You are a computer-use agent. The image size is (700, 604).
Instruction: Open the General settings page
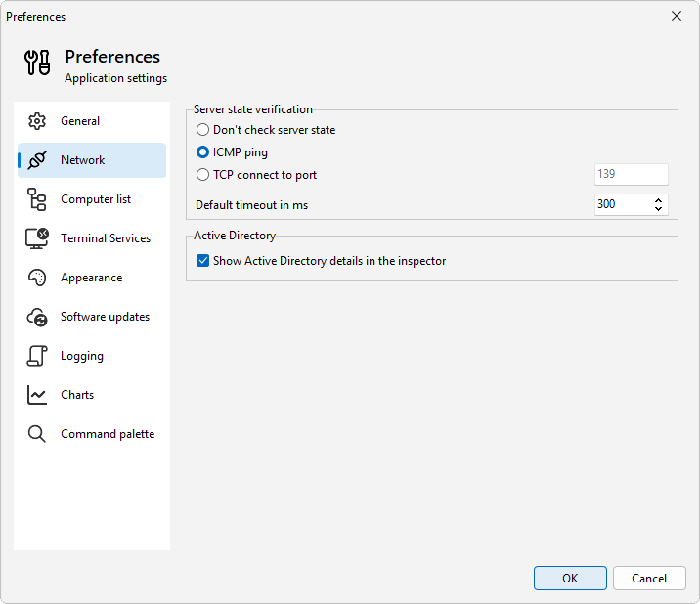pos(92,121)
